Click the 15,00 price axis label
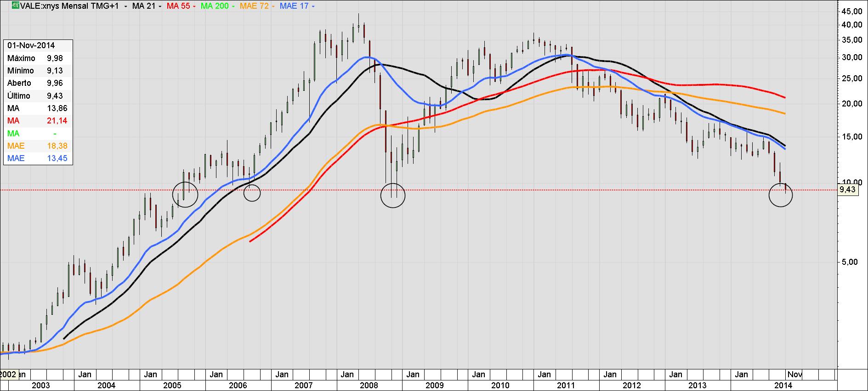The width and height of the screenshot is (868, 391). click(x=851, y=137)
